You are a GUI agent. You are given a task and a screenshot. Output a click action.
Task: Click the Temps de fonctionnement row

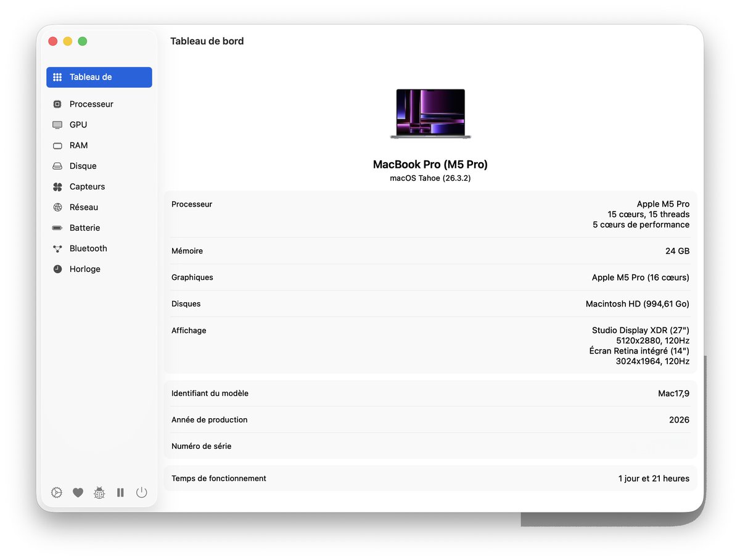[430, 478]
